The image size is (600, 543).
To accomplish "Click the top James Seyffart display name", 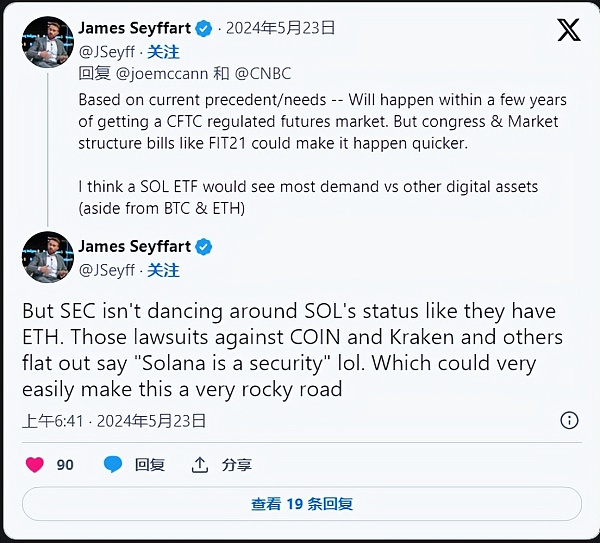I will pos(135,28).
